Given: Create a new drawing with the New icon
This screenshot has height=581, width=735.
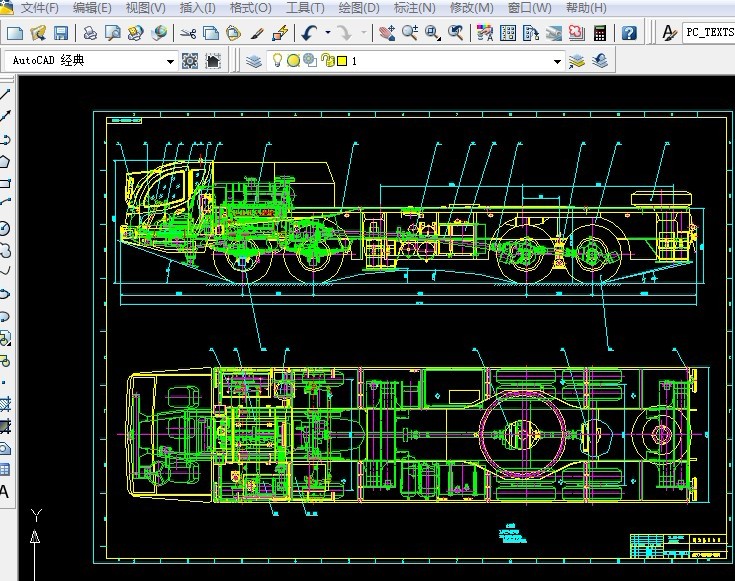Looking at the screenshot, I should tap(15, 33).
